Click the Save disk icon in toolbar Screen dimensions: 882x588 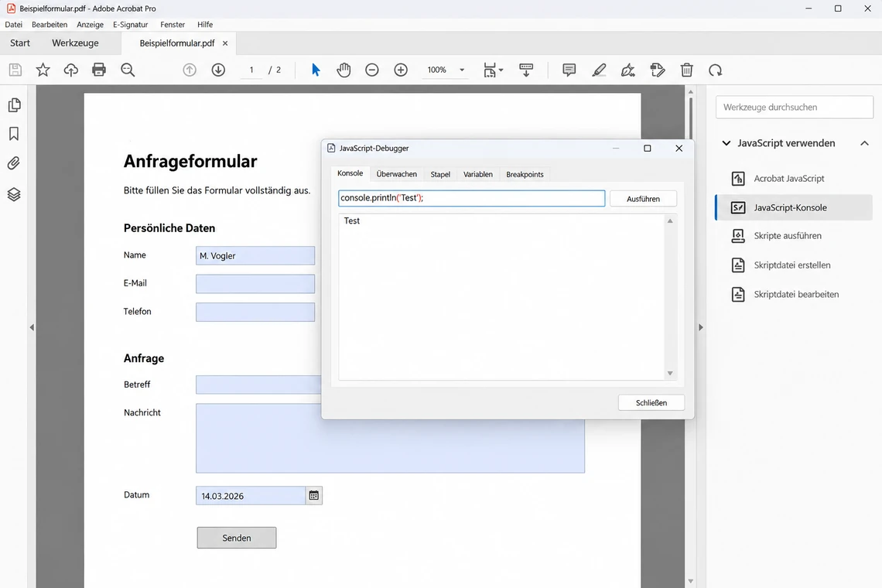[x=15, y=70]
